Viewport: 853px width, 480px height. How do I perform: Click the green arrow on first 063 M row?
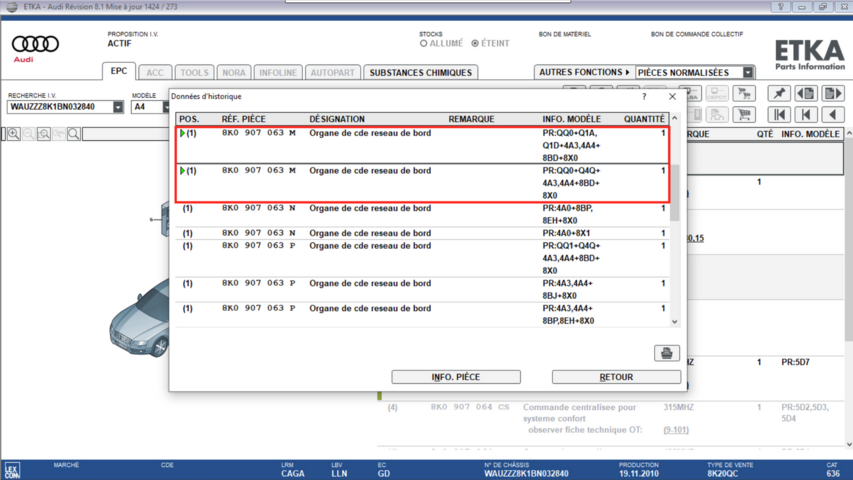pos(182,133)
